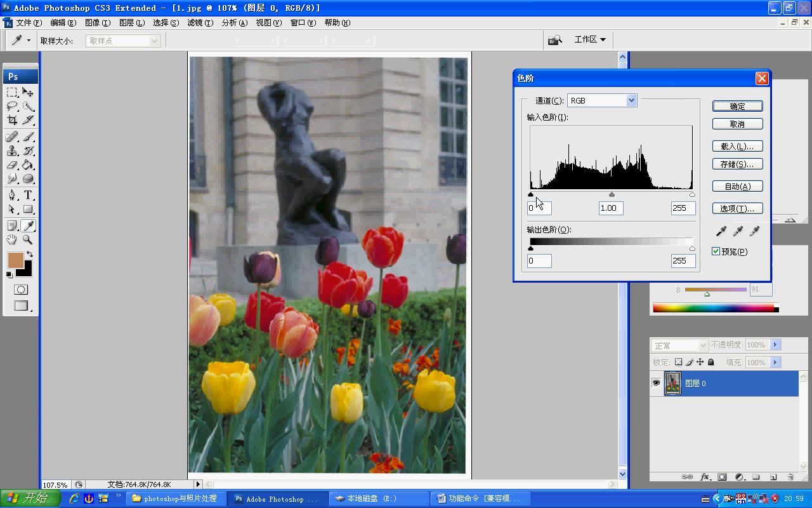Hide 图层 0 with the eye icon
812x508 pixels.
coord(657,383)
